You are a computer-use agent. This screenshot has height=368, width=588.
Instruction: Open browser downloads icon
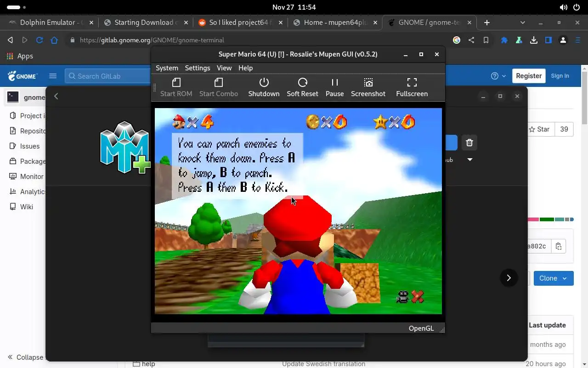[534, 40]
